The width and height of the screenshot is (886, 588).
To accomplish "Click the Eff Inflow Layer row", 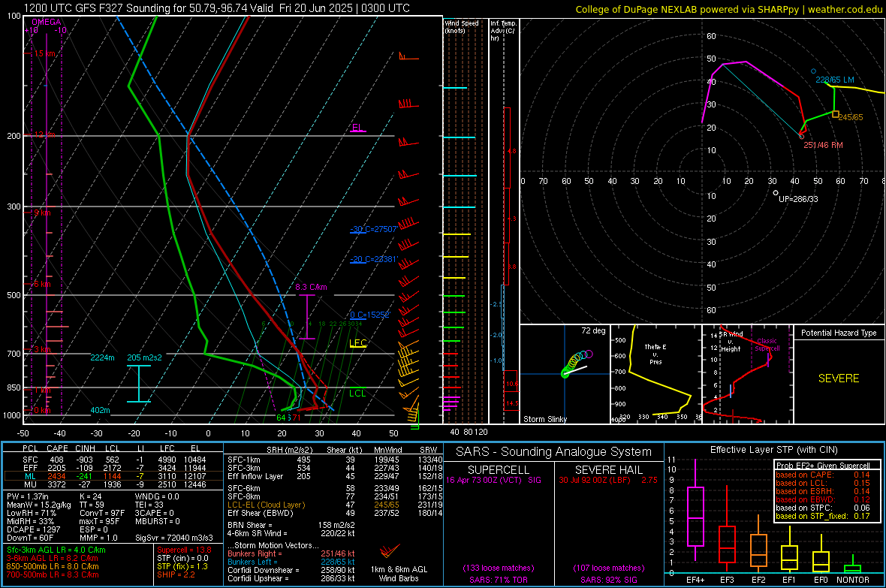I will (x=335, y=476).
